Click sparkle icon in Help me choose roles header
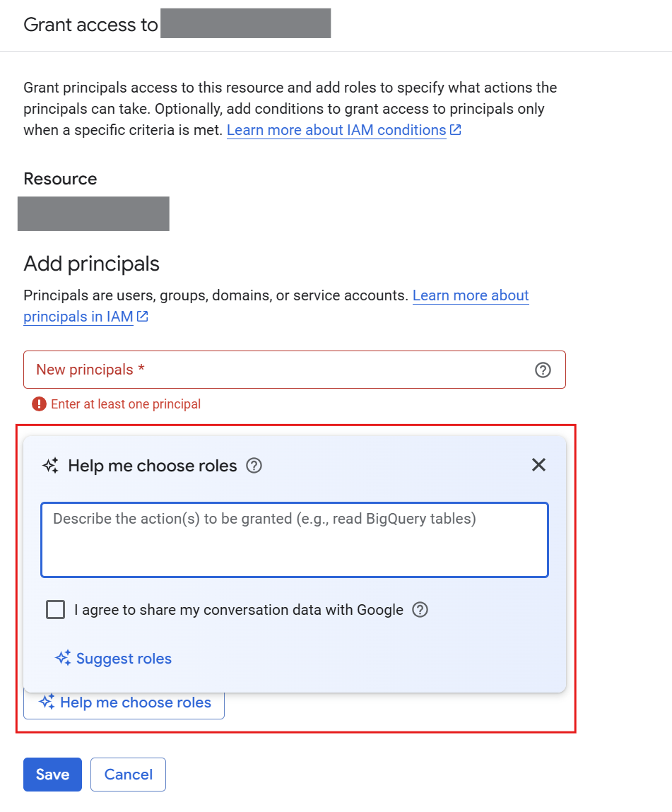Image resolution: width=672 pixels, height=812 pixels. pyautogui.click(x=50, y=466)
